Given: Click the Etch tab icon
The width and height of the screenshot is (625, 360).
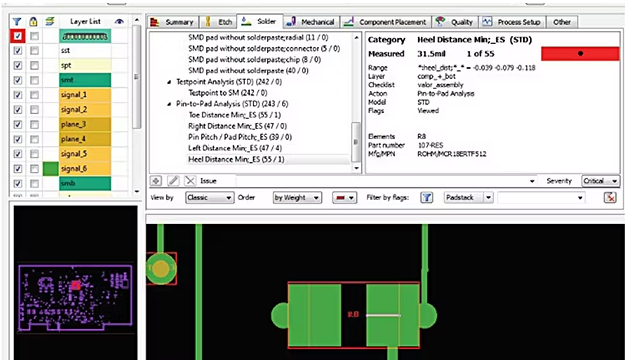Looking at the screenshot, I should [208, 22].
